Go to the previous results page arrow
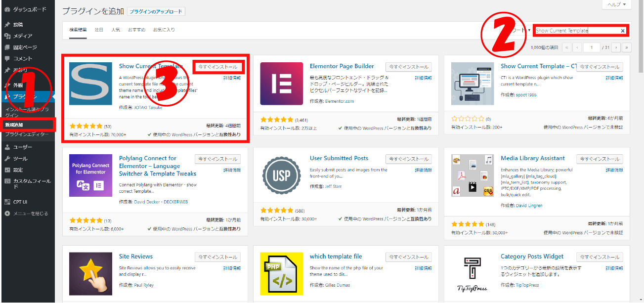The width and height of the screenshot is (644, 303). pos(577,47)
